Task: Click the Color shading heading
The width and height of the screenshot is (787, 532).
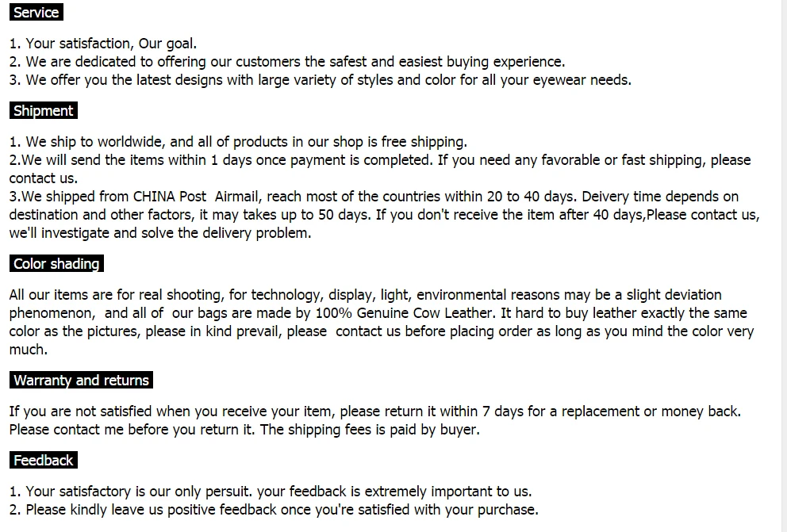Action: (56, 263)
